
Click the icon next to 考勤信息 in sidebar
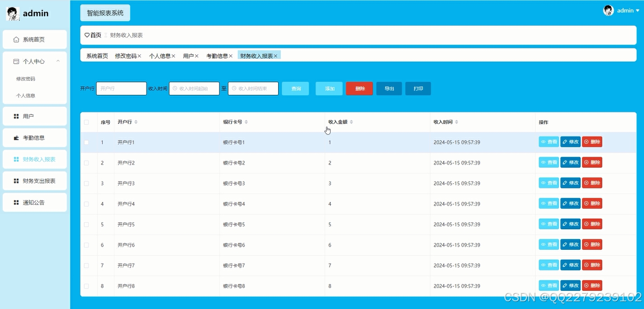pyautogui.click(x=16, y=138)
